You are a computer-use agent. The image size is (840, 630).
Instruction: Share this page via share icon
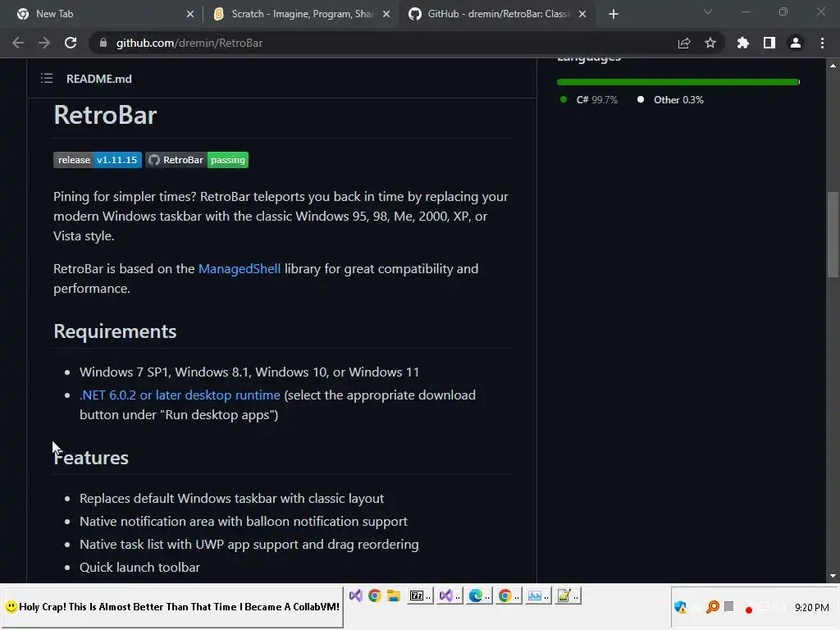[684, 43]
